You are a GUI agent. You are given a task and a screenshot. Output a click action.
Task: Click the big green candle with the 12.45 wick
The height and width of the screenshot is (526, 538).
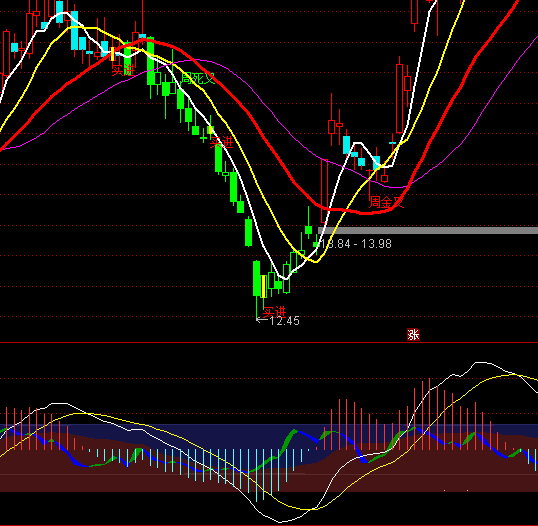(x=257, y=278)
